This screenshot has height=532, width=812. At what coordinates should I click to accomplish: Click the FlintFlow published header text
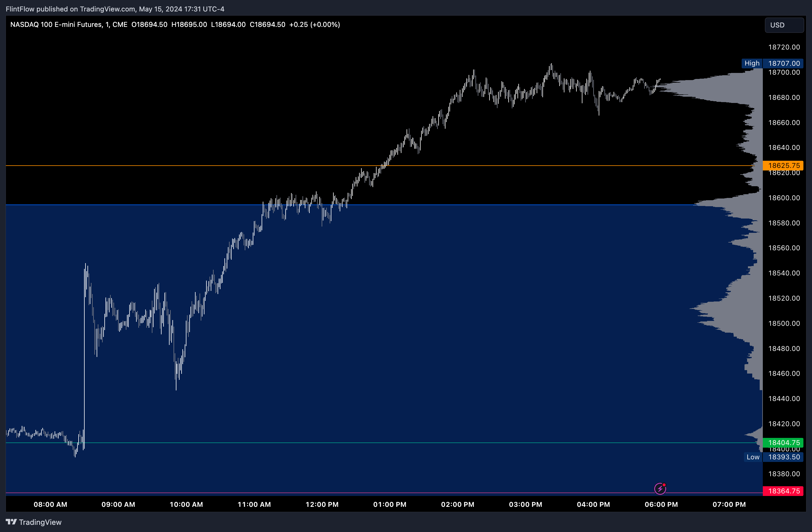pos(115,9)
